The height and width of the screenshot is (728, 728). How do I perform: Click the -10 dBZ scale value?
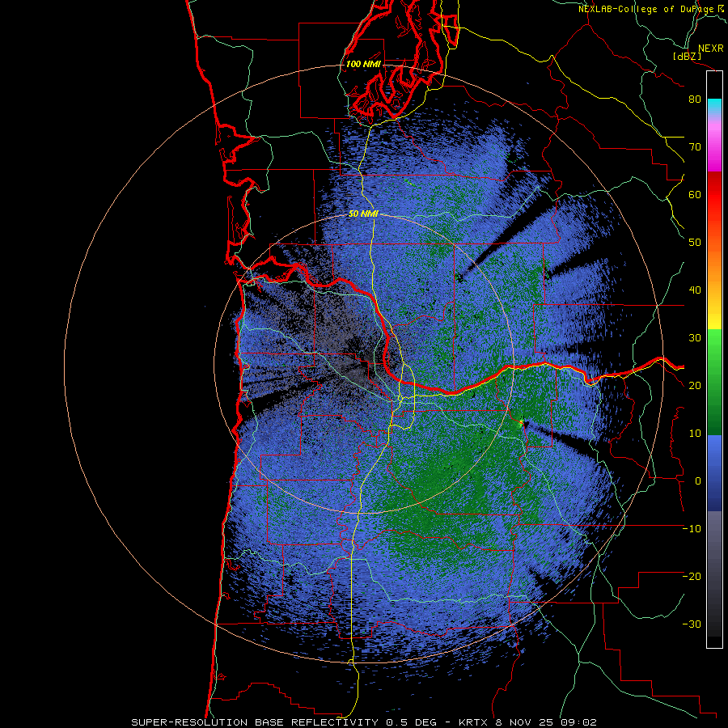point(692,529)
